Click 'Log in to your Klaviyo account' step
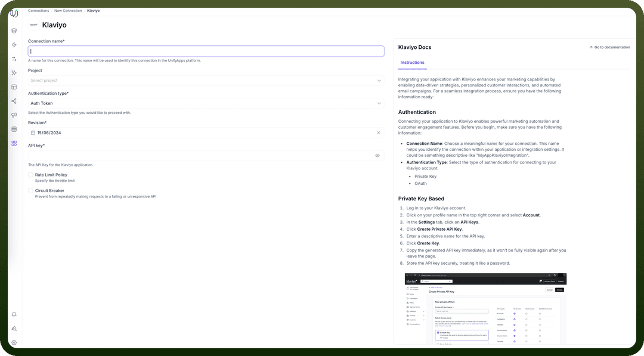Screen dimensions: 644x356 click(436, 208)
